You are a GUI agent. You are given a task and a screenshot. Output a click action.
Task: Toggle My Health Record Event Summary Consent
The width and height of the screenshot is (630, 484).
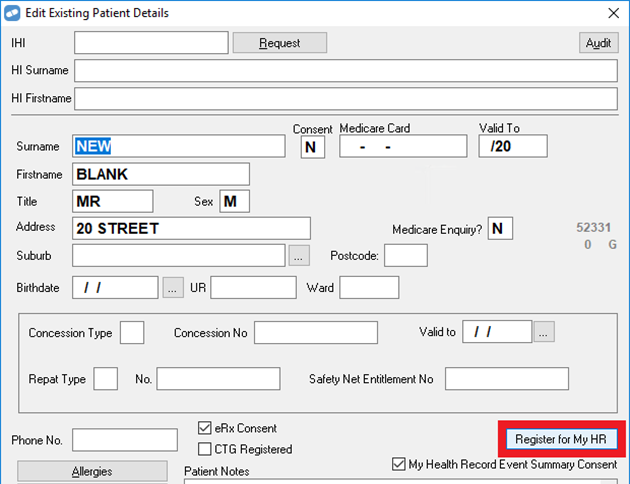coord(398,464)
